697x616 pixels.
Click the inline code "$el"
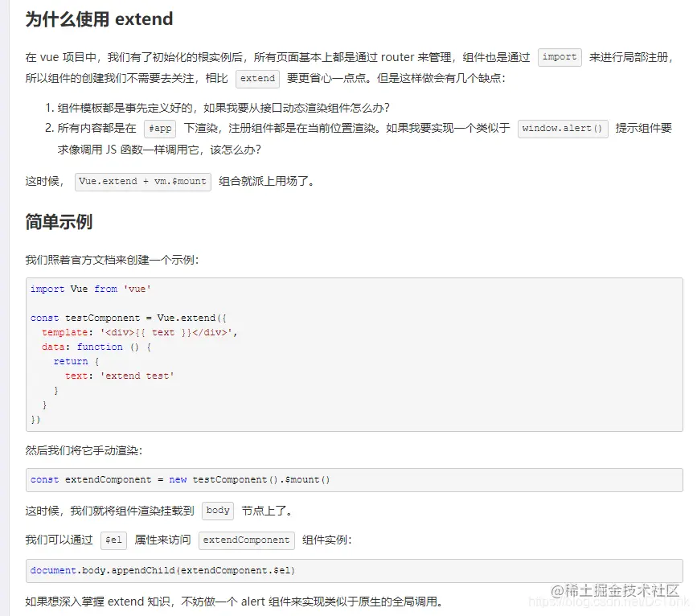point(114,540)
